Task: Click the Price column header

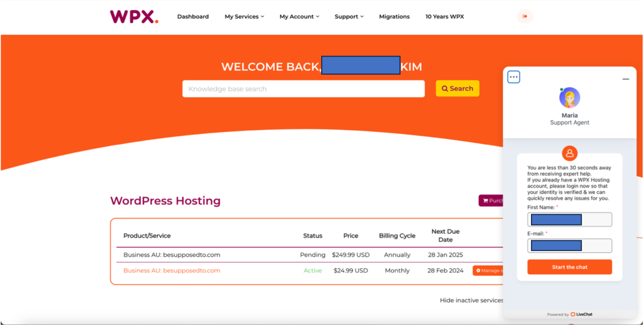Action: coord(351,236)
